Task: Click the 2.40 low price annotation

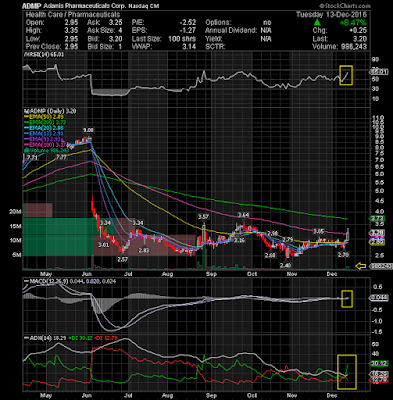Action: tap(285, 265)
